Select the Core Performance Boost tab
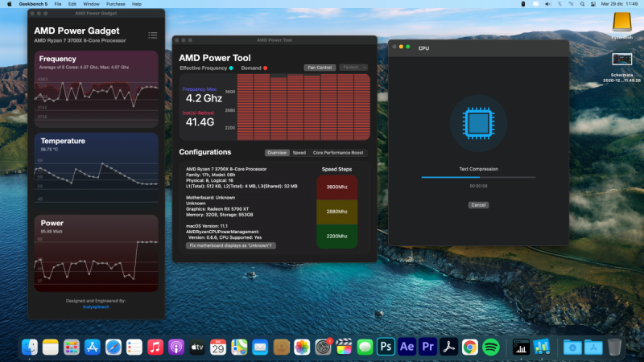This screenshot has height=362, width=644. pos(337,152)
